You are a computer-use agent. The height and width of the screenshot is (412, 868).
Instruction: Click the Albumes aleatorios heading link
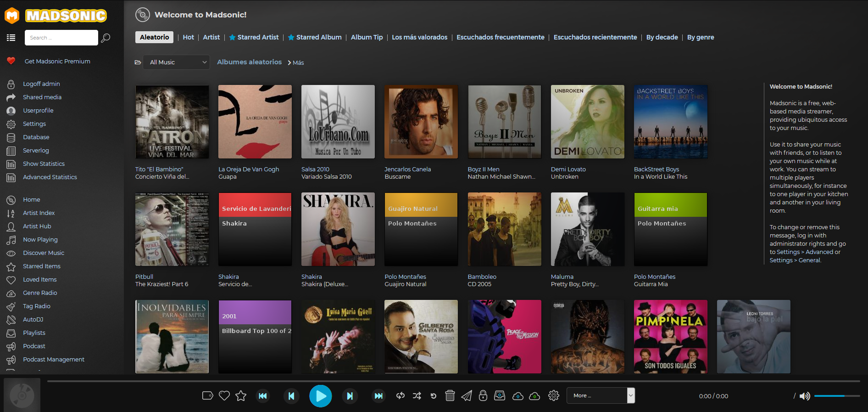point(249,62)
